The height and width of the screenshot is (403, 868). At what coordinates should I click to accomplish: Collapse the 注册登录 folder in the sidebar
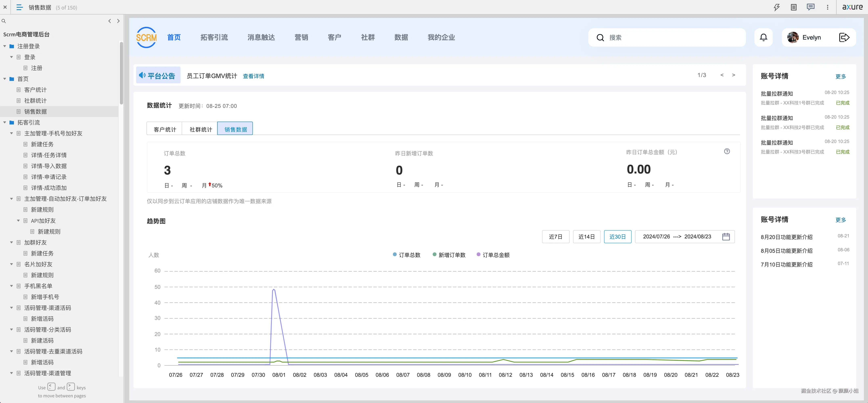click(x=4, y=46)
